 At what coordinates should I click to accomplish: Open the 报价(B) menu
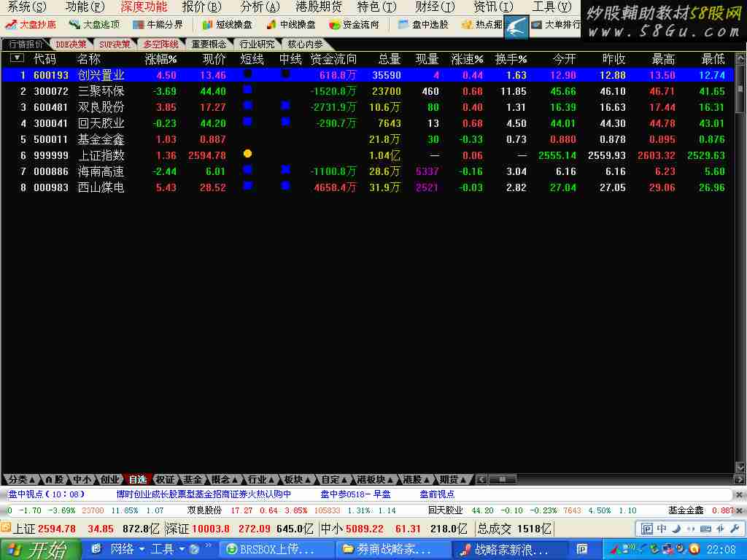click(x=202, y=7)
